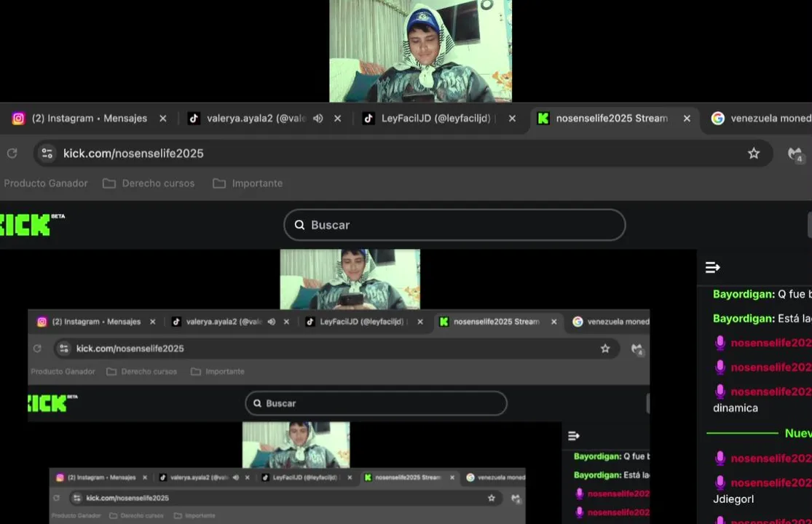Click the large Kick BETA logo

31,224
